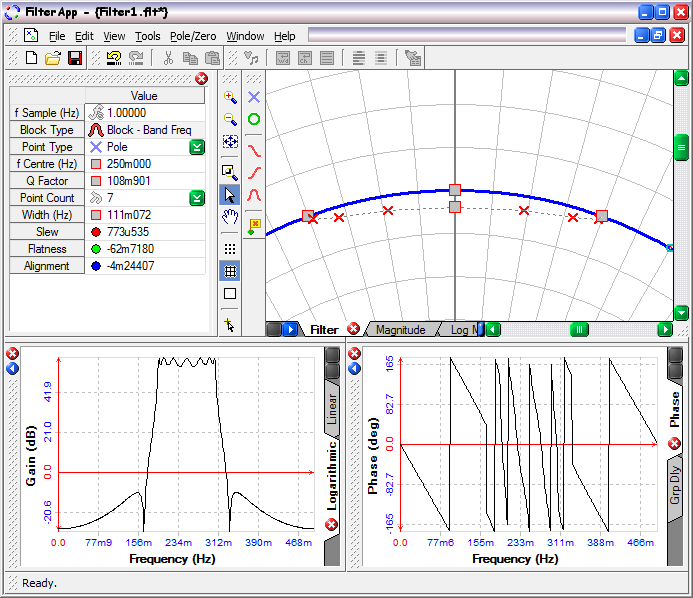
Task: Click the f Sample value 1.00000
Action: pos(126,113)
